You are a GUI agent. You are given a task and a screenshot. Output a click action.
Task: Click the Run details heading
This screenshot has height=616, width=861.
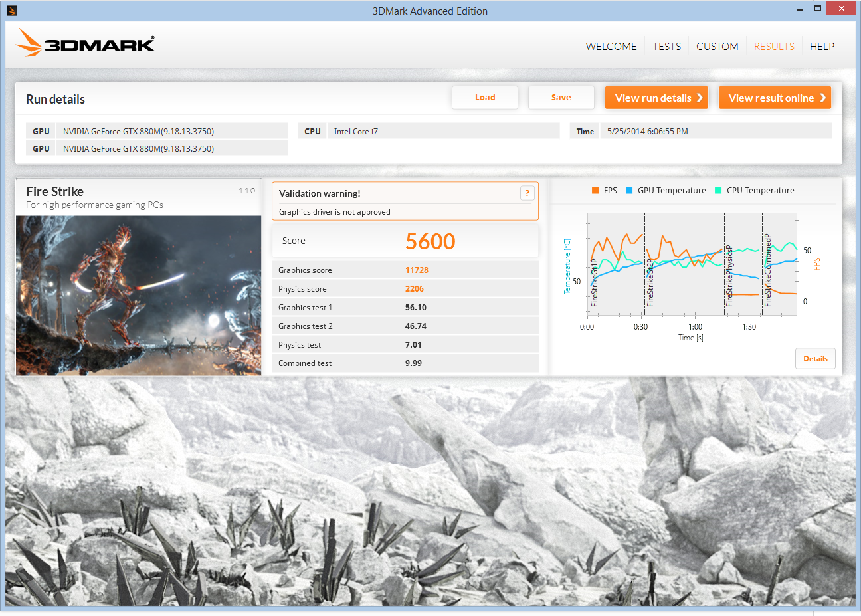pos(56,99)
